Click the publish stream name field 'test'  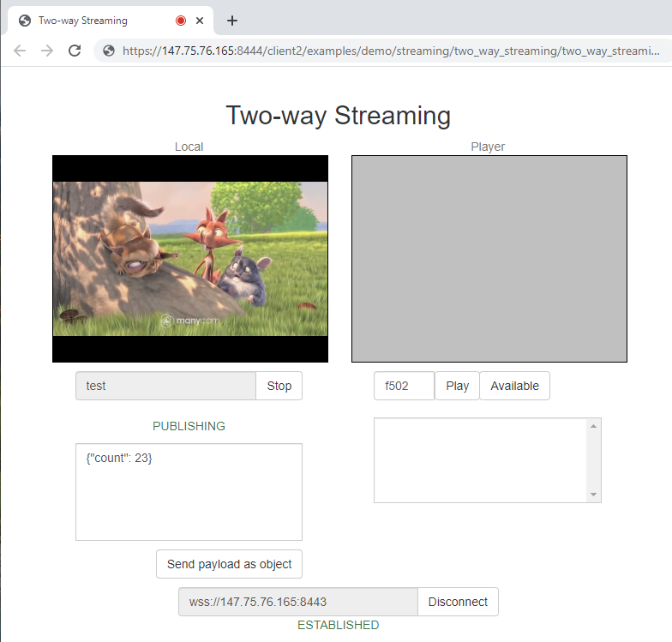(166, 386)
